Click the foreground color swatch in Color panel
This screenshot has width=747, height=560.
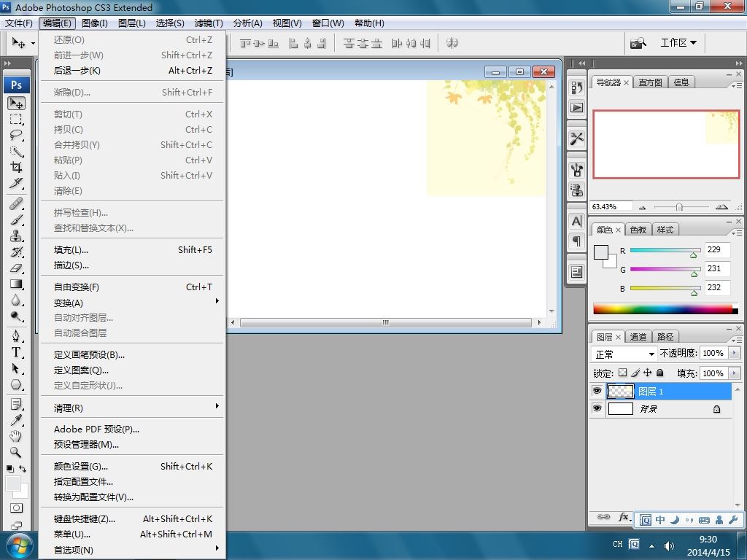pyautogui.click(x=601, y=252)
